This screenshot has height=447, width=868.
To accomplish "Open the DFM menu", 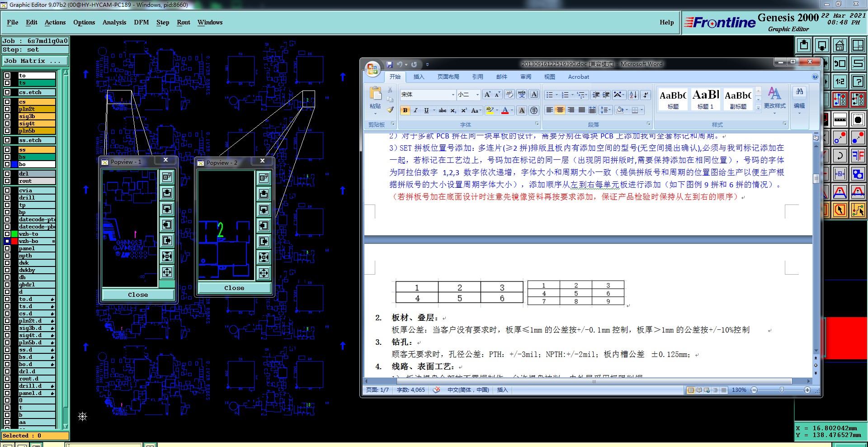I will click(x=142, y=22).
